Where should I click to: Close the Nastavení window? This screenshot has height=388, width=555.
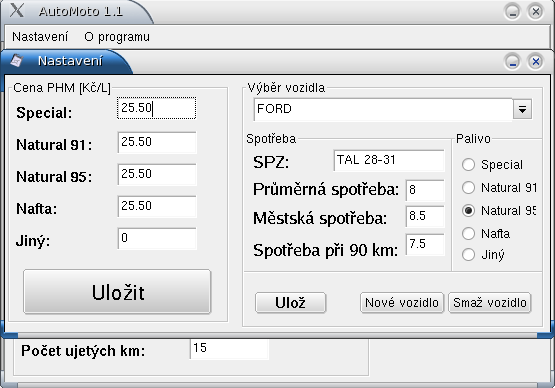tap(536, 62)
